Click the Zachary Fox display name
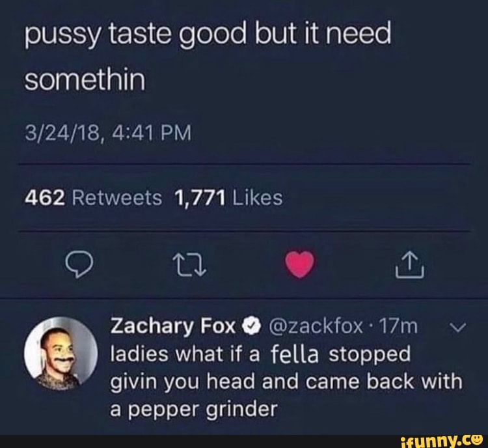Image resolution: width=488 pixels, height=448 pixels. click(x=173, y=326)
